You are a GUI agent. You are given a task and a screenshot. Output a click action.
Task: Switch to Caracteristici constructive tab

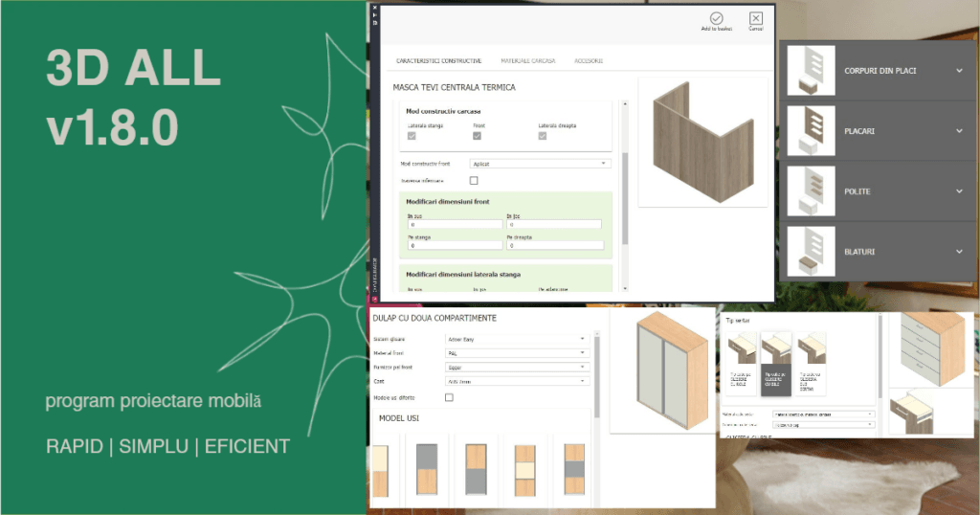(x=438, y=60)
